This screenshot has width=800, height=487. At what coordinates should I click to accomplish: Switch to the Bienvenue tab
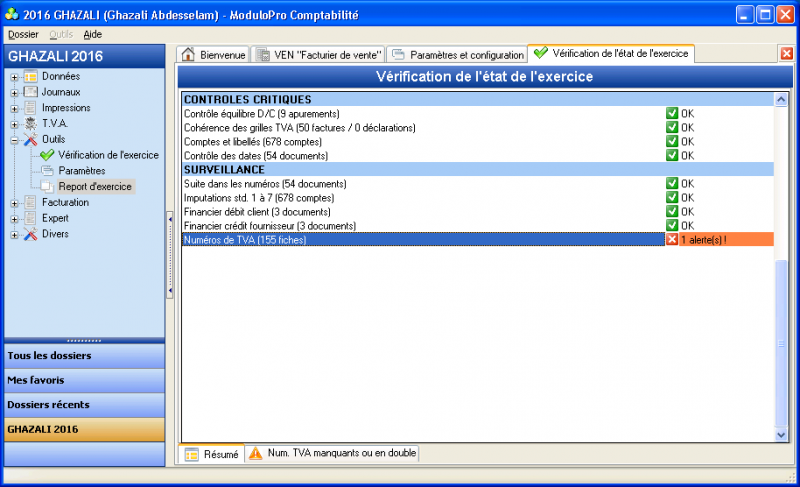pyautogui.click(x=213, y=55)
